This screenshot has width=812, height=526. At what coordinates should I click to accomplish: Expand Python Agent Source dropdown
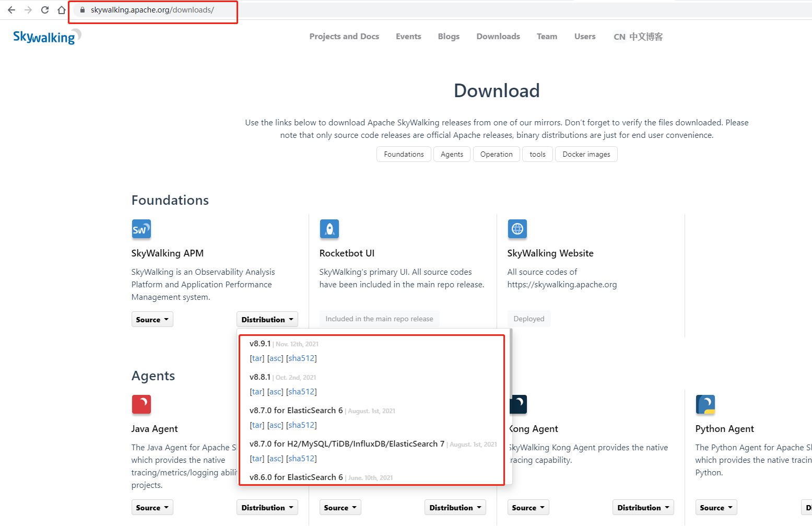tap(716, 508)
